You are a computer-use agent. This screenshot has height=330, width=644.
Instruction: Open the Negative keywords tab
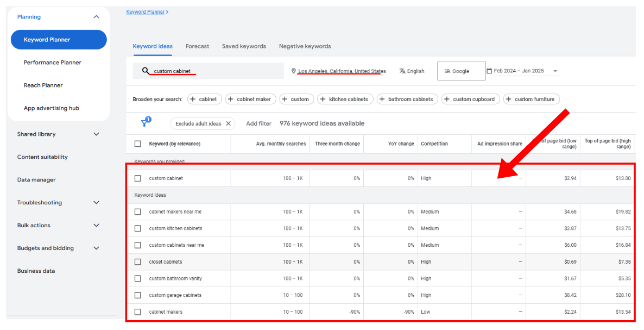305,46
